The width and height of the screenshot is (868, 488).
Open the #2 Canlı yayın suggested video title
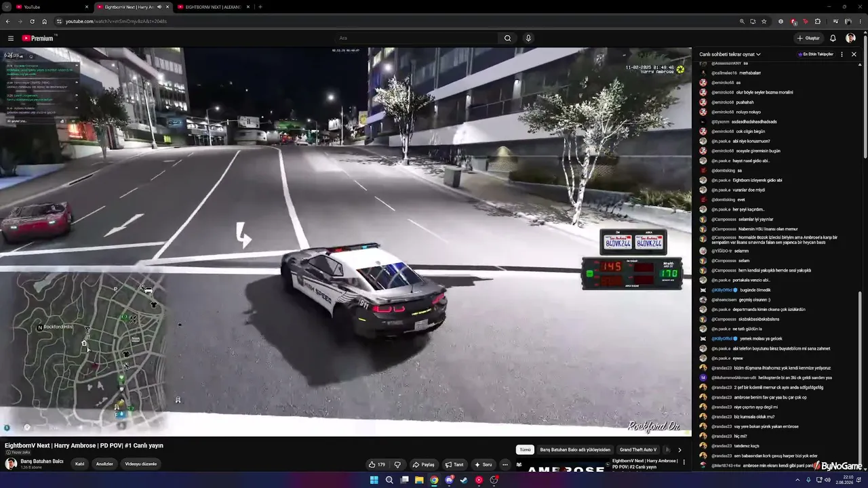click(645, 464)
